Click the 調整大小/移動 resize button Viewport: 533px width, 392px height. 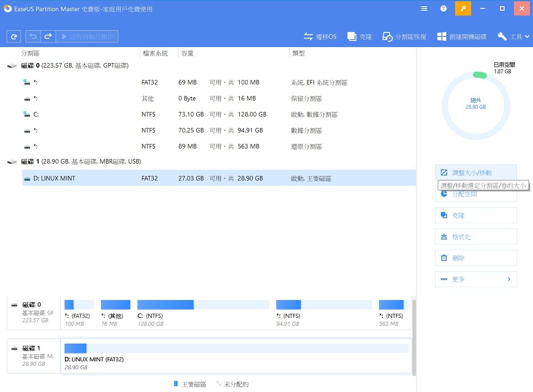point(476,172)
